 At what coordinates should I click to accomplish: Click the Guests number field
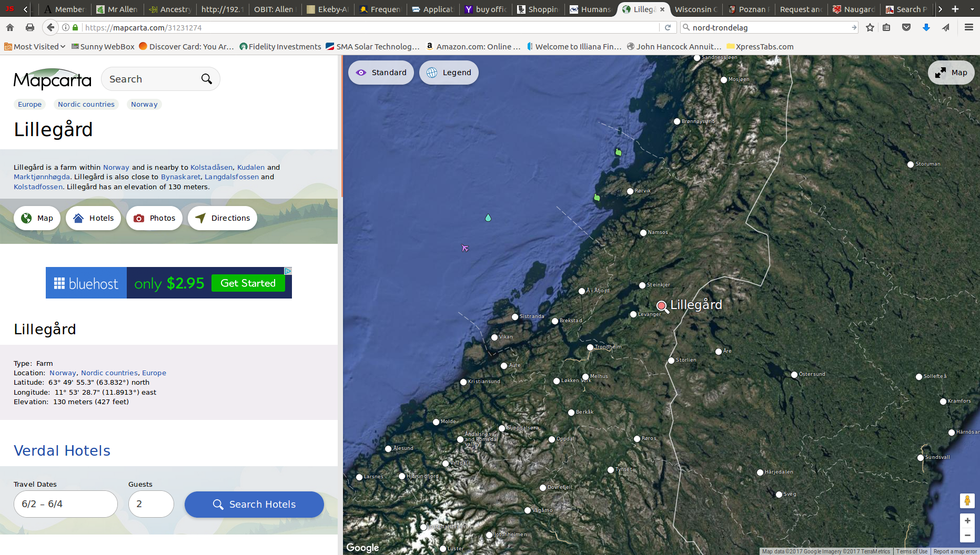[151, 504]
